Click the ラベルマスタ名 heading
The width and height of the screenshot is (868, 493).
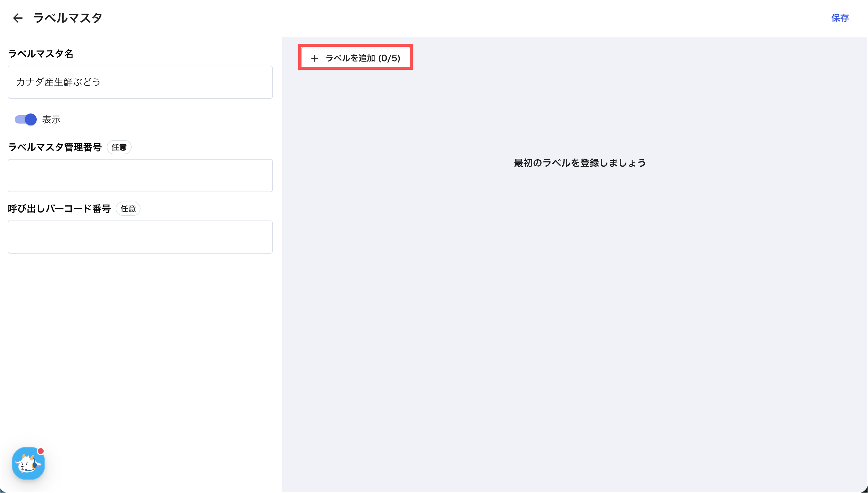pos(40,54)
